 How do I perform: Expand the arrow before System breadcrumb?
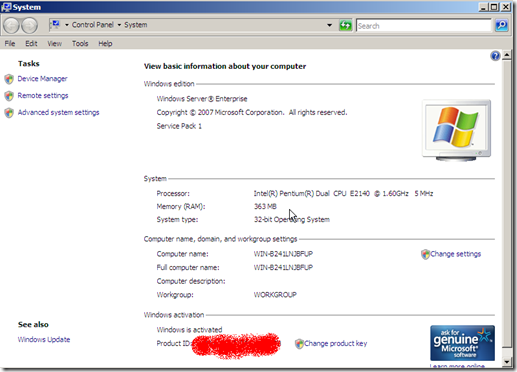click(119, 25)
